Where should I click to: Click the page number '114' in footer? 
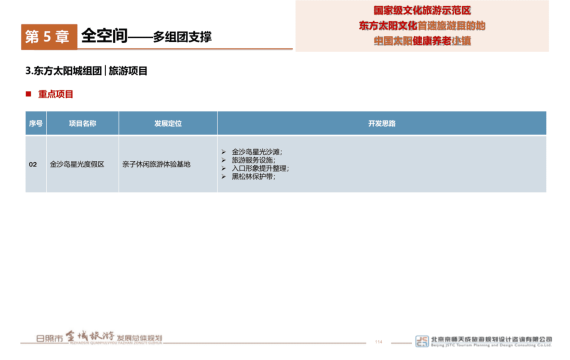378,342
